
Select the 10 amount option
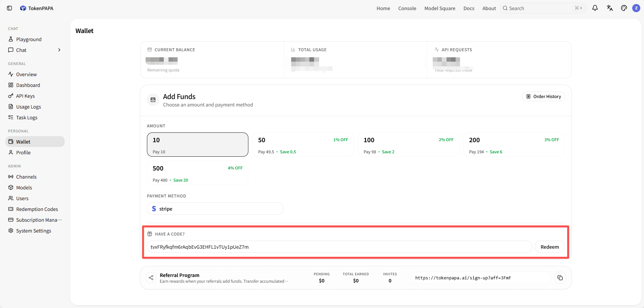point(197,145)
